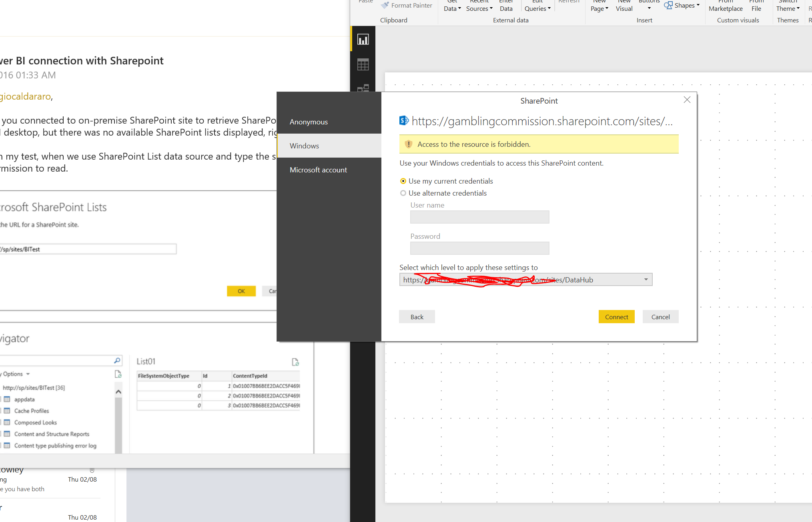Click the scroll-up arrow in the Navigator list
Screen dimensions: 812x522
118,392
